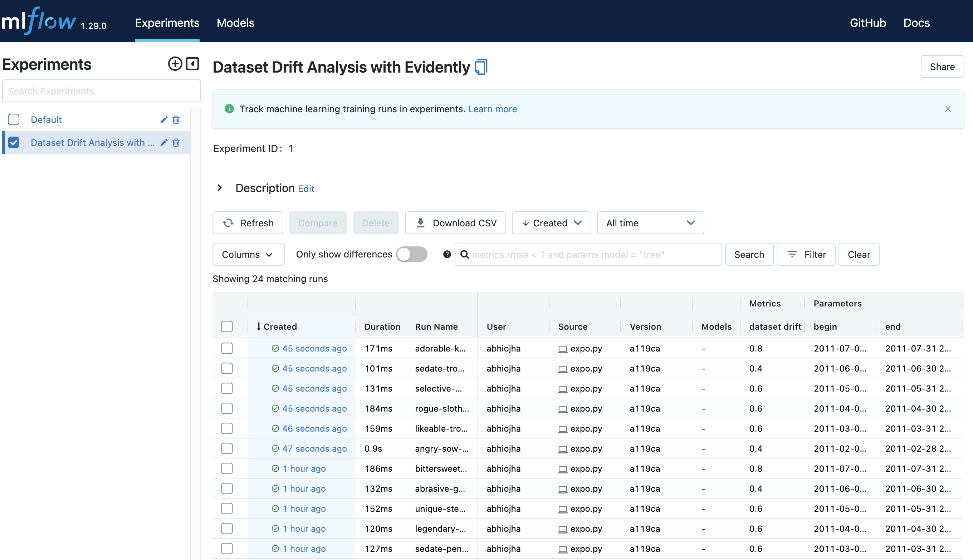Edit the Dataset Drift Analysis experiment name pencil
The width and height of the screenshot is (973, 560).
click(x=164, y=143)
